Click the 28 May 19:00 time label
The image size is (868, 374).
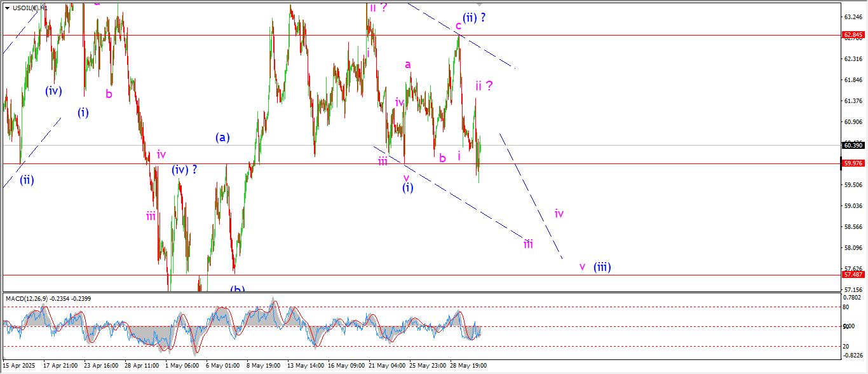(x=469, y=366)
